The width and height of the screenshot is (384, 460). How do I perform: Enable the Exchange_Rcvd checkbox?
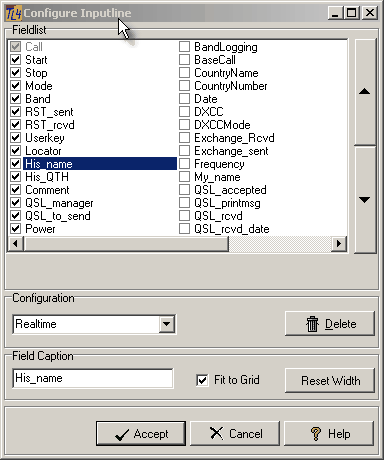click(x=184, y=138)
